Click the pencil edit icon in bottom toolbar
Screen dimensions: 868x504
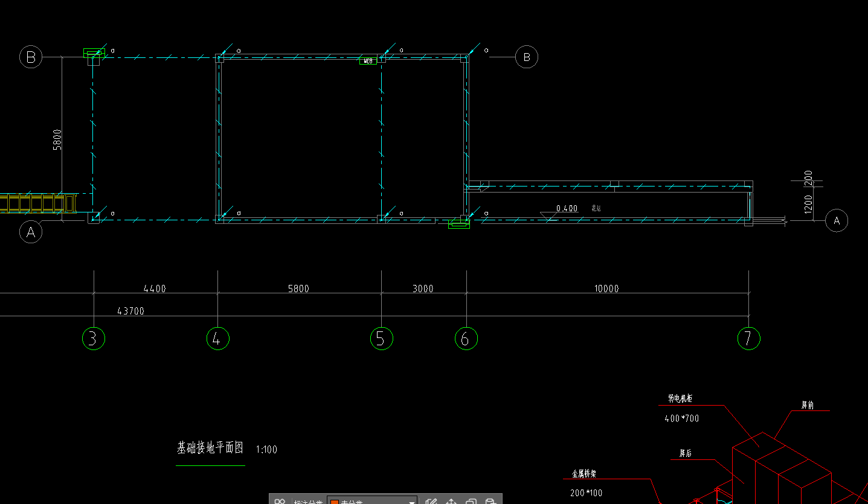[431, 502]
